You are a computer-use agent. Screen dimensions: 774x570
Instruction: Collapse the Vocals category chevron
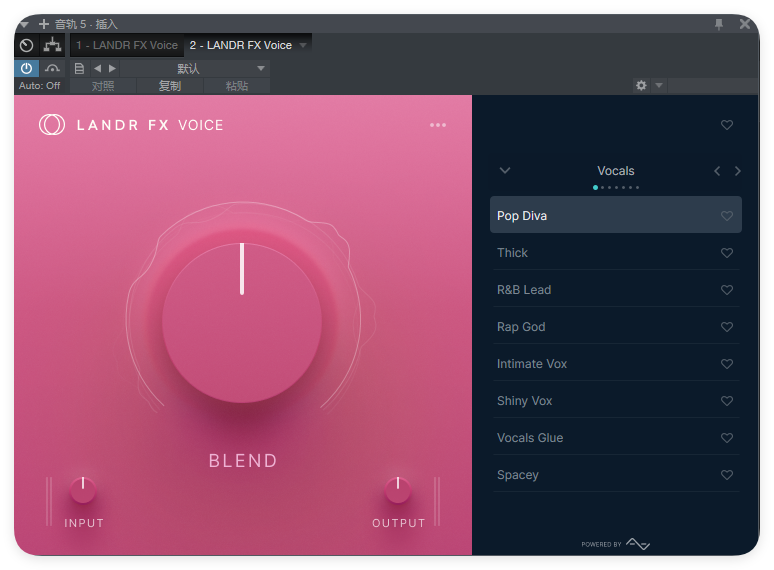tap(504, 171)
